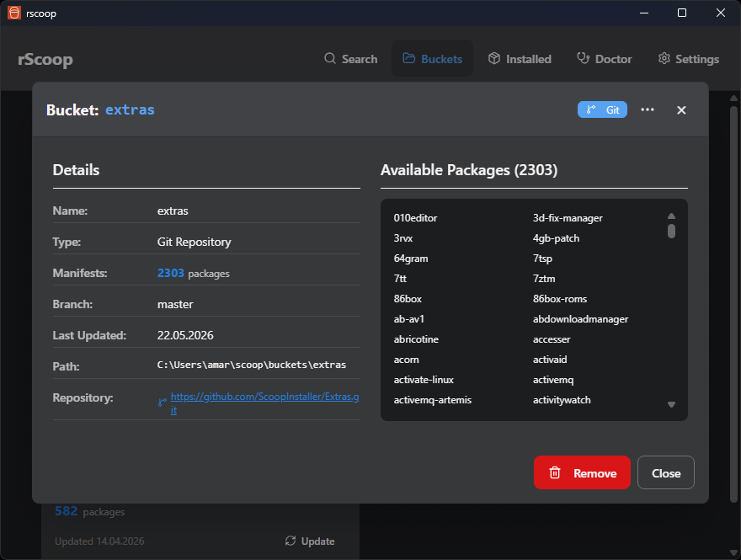Click the master branch value

pyautogui.click(x=175, y=304)
